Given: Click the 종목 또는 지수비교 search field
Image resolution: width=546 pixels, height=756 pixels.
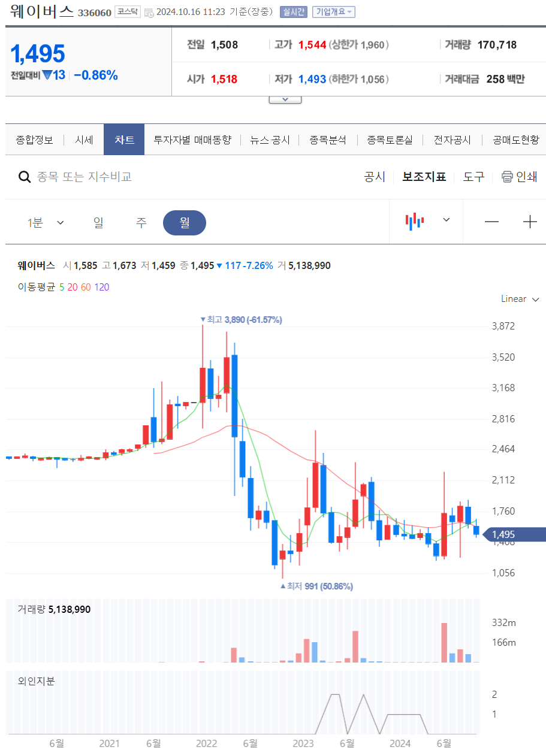Looking at the screenshot, I should coord(85,177).
